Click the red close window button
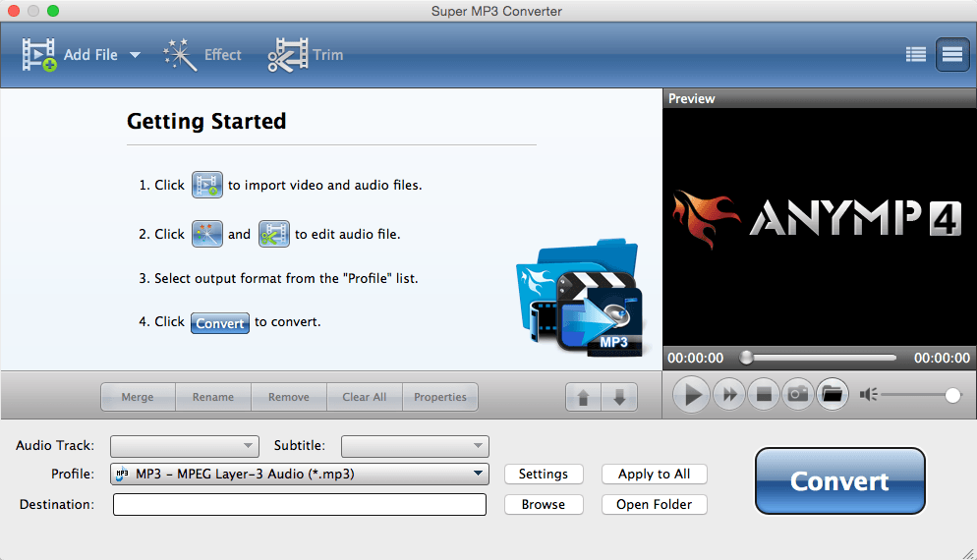Screen dimensions: 977x560 13,11
